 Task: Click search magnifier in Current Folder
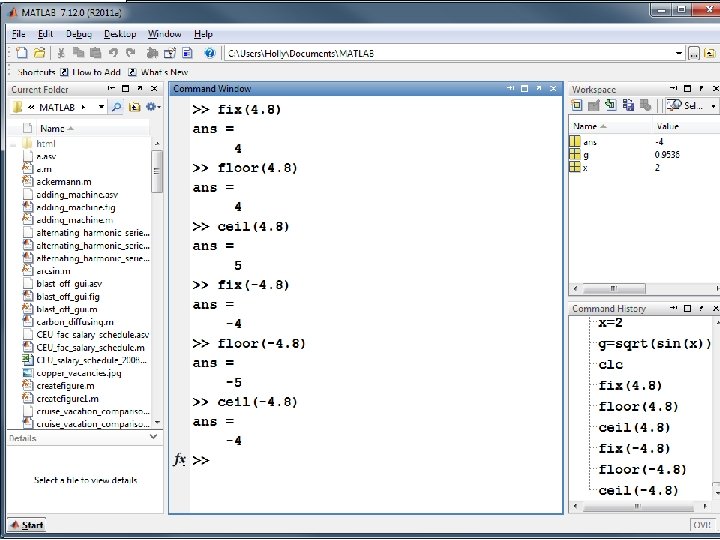coord(117,107)
